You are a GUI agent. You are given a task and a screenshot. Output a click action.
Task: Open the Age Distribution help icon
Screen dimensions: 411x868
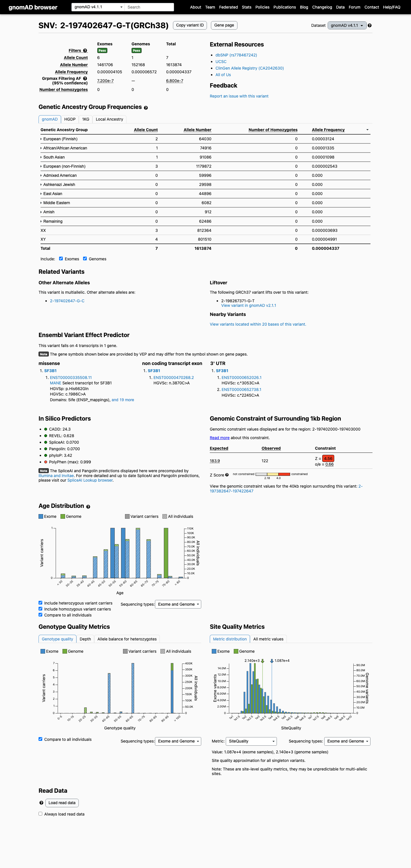coord(88,507)
